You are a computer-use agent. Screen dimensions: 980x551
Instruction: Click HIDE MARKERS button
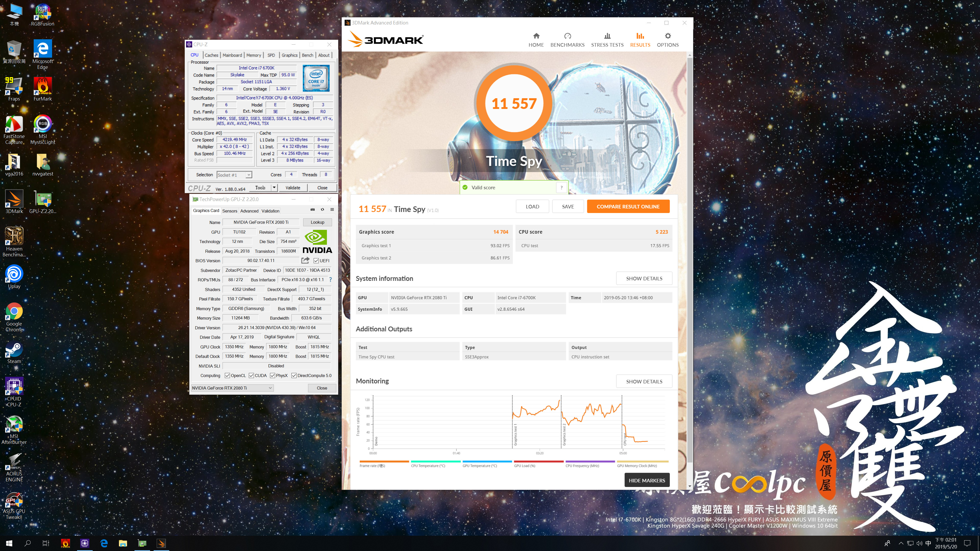point(647,480)
